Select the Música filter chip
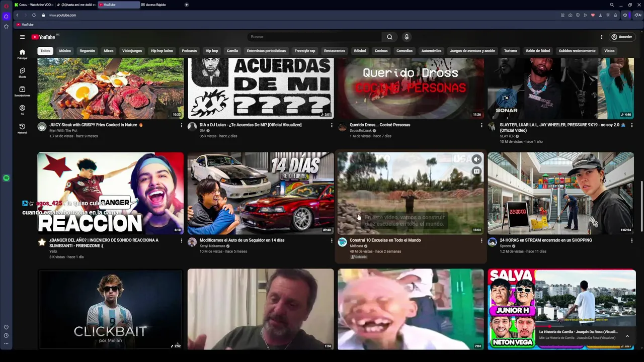Screen dimensions: 644x362 (x=65, y=51)
